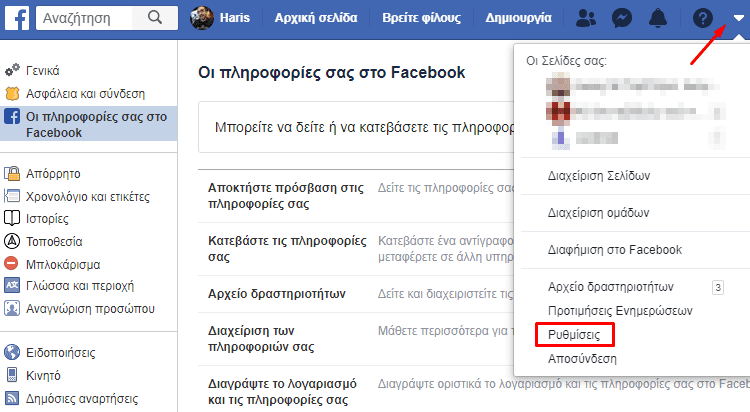Click the red Μπλοκάρισμα icon

11,263
